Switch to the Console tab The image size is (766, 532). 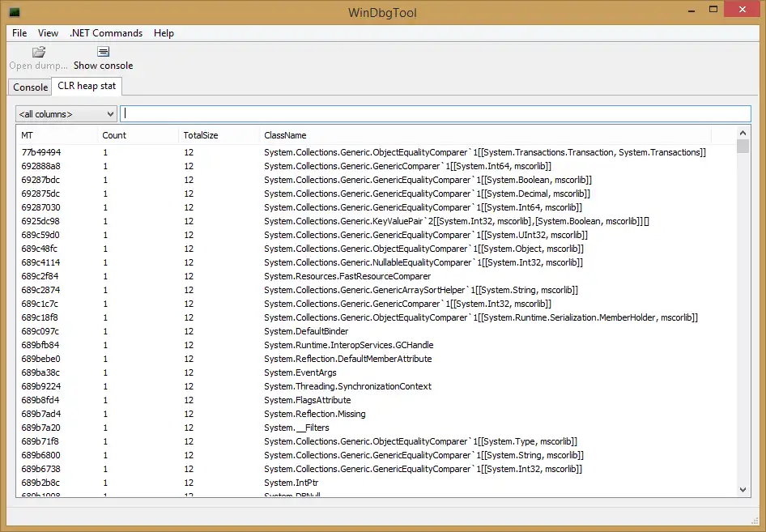click(x=30, y=87)
